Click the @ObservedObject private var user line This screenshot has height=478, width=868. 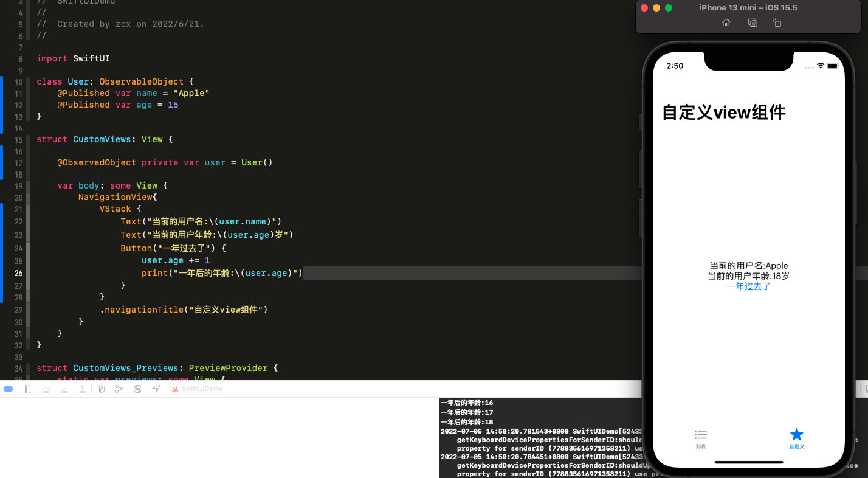click(x=165, y=162)
